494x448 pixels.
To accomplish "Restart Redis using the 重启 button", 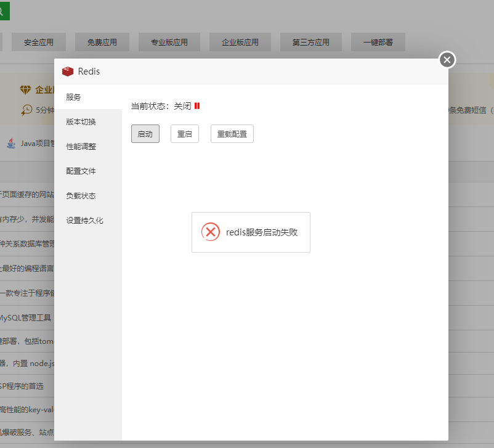I will click(x=185, y=134).
